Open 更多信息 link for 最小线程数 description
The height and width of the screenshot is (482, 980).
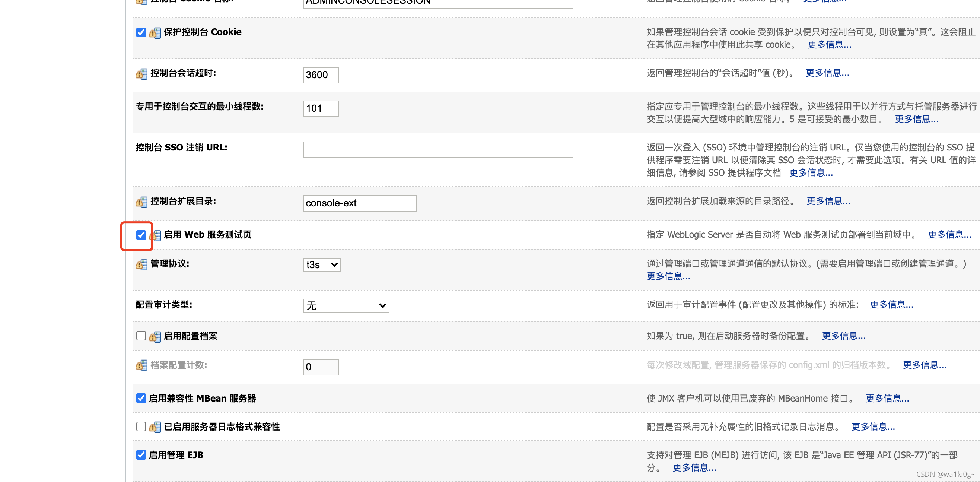pos(916,119)
